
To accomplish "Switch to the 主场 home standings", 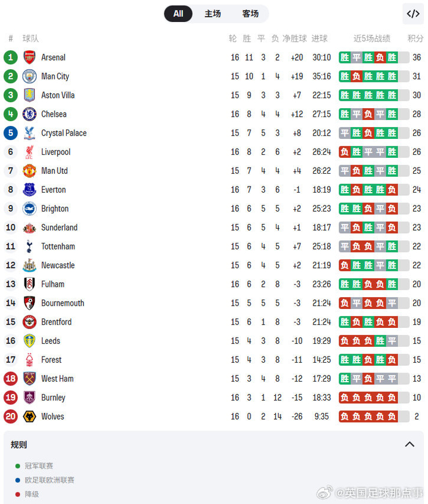I will click(x=213, y=13).
